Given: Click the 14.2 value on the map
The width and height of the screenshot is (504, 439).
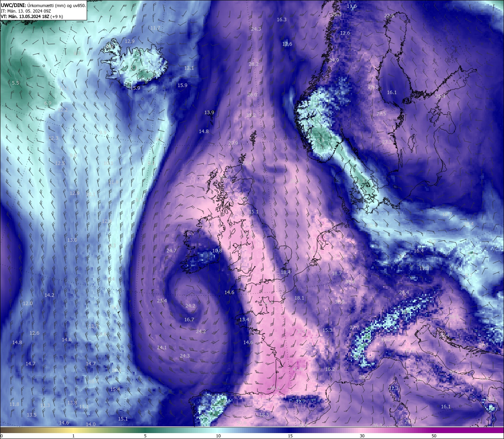Looking at the screenshot, I should click(x=49, y=295).
